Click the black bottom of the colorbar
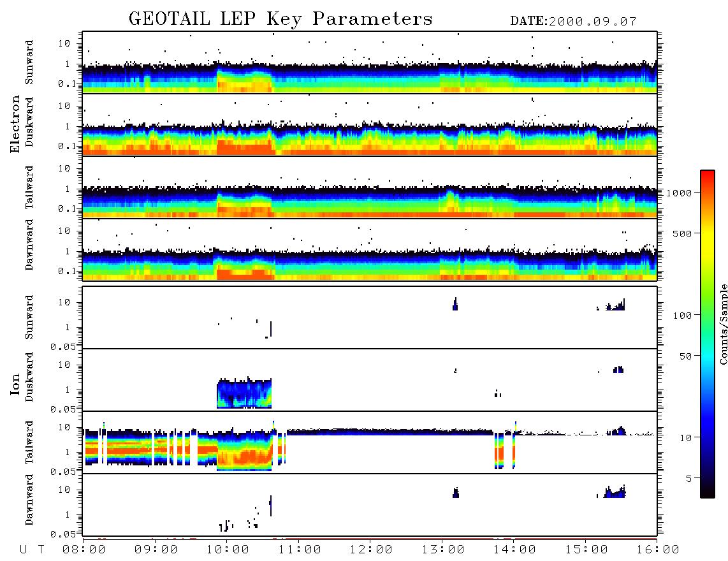728x561 pixels. [707, 492]
